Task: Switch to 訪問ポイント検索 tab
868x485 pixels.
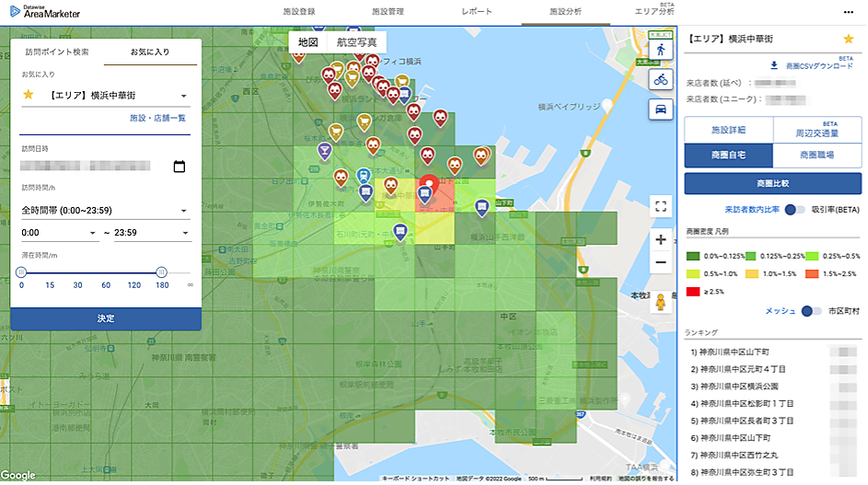Action: 57,52
